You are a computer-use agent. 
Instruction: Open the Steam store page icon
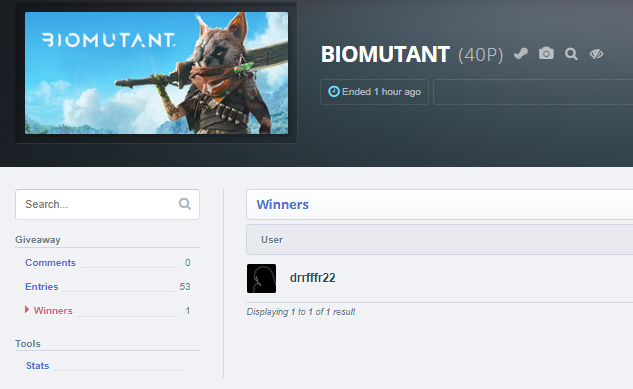coord(521,54)
